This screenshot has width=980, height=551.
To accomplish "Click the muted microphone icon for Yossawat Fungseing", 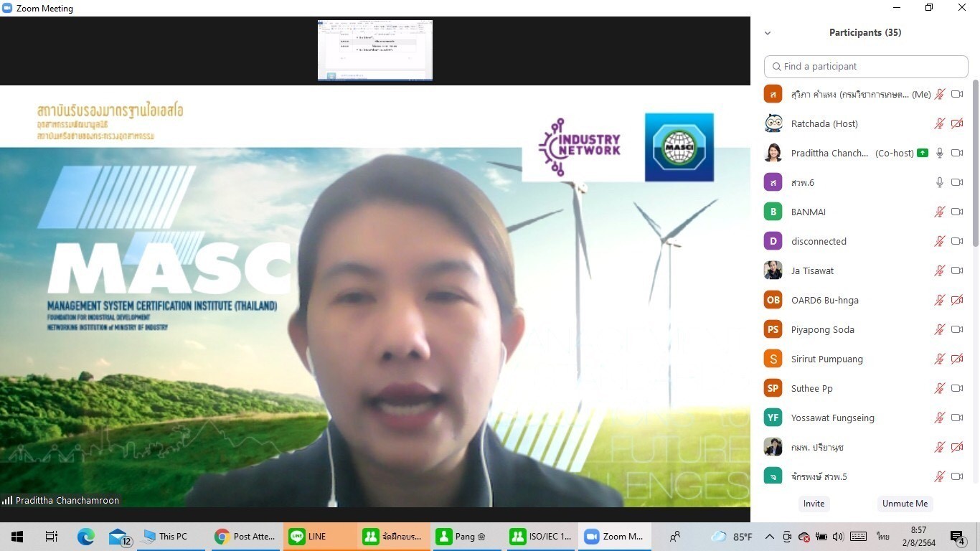I will point(939,418).
